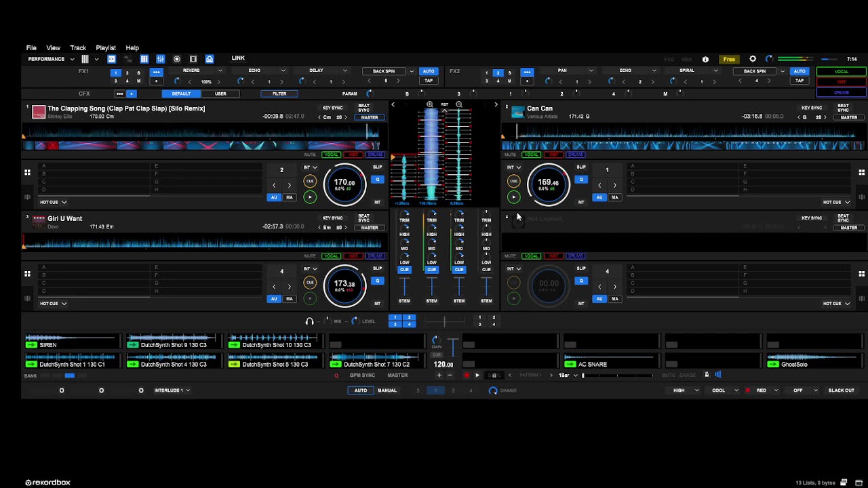Click the green arrow icon beside SIREN
The image size is (868, 488).
[x=31, y=345]
